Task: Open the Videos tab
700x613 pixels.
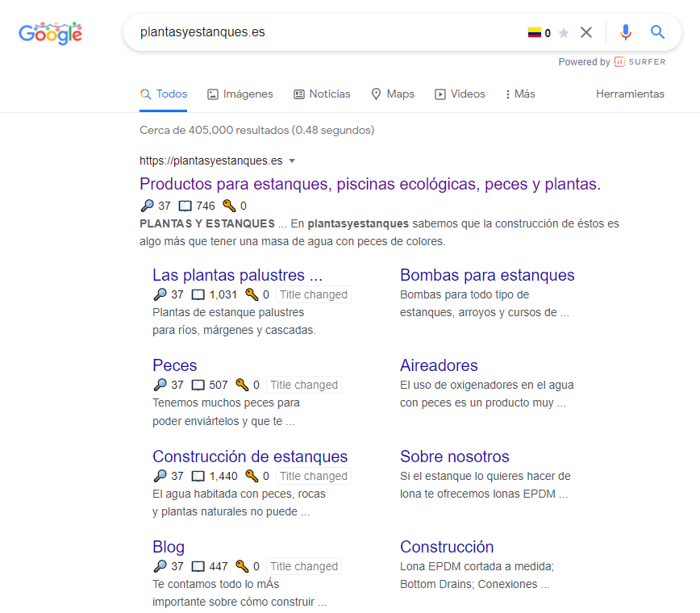Action: pos(460,94)
